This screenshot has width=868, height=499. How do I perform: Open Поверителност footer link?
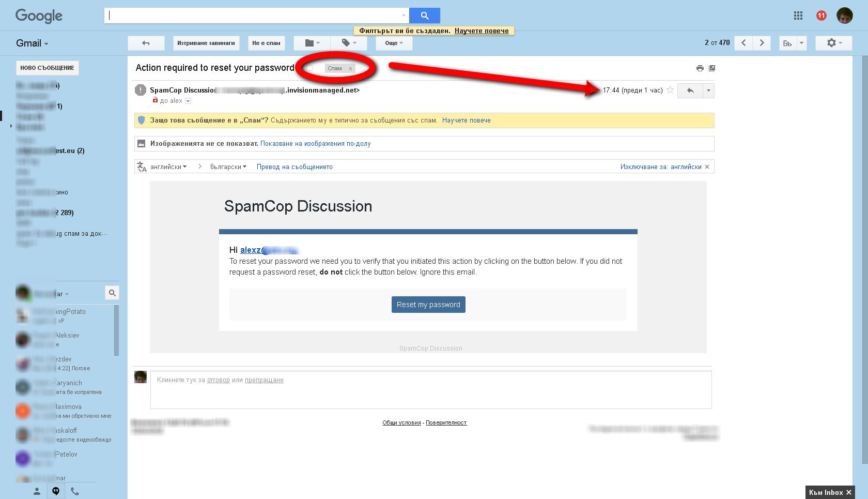(x=446, y=422)
